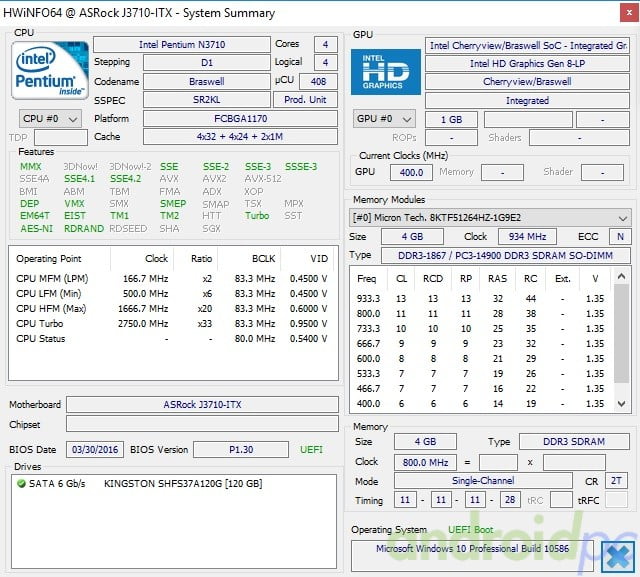Click the blue X icon at bottom right
The image size is (640, 577).
pos(617,557)
